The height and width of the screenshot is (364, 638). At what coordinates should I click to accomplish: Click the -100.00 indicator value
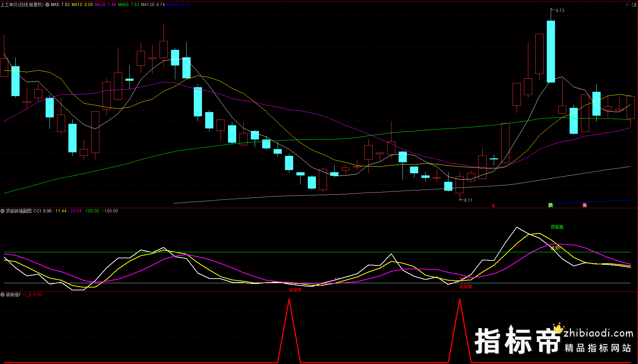click(110, 211)
